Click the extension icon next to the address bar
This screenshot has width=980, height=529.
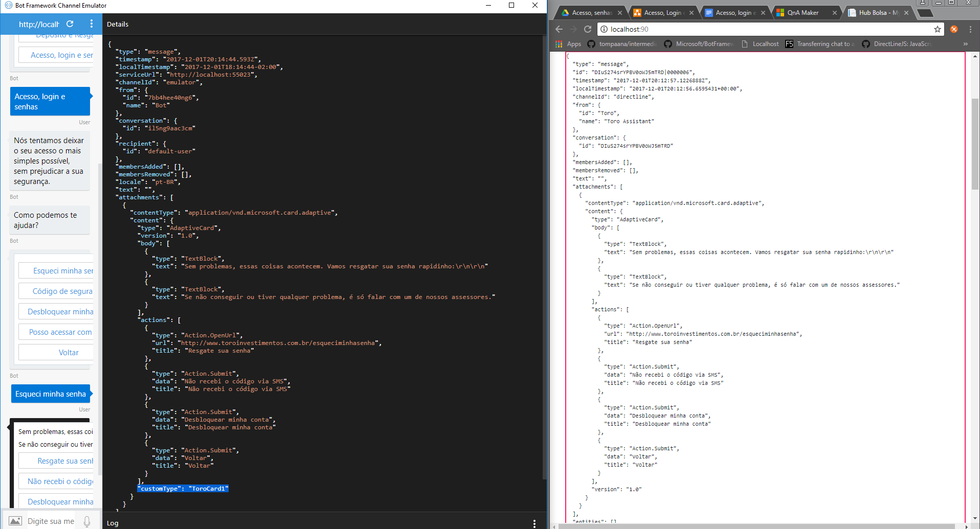(x=953, y=29)
